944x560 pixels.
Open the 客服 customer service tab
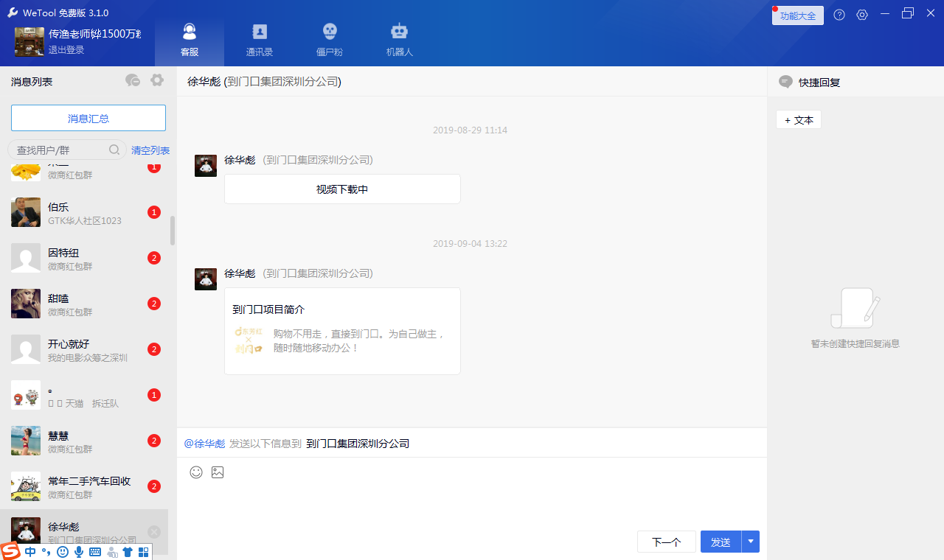(x=190, y=40)
